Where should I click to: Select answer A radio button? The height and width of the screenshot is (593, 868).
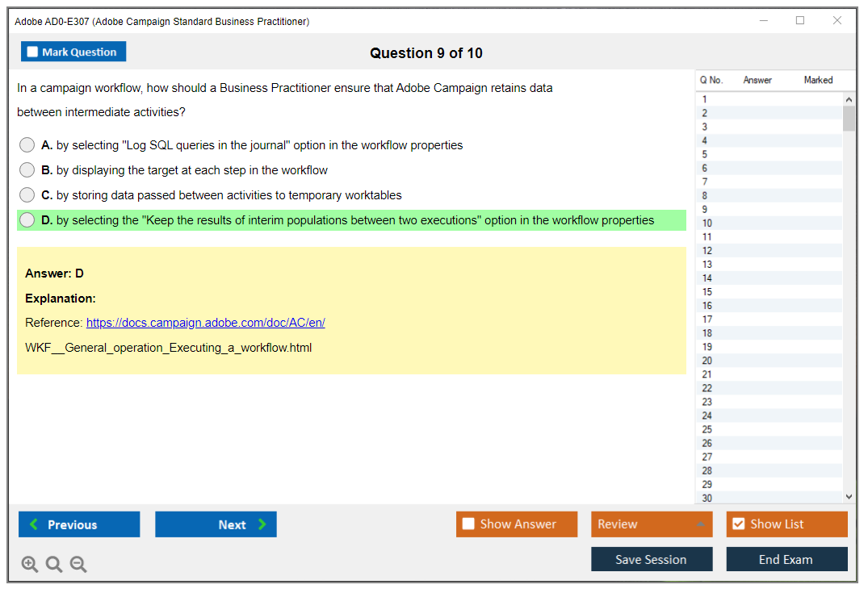click(x=27, y=145)
